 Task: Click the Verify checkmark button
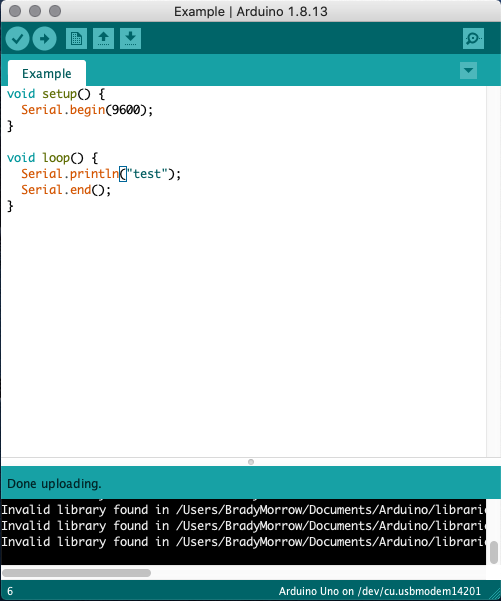[x=18, y=39]
